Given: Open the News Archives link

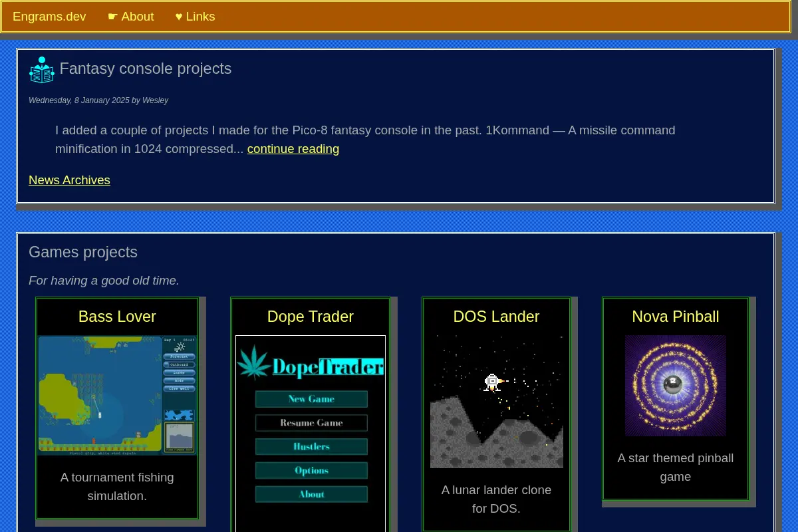Looking at the screenshot, I should pyautogui.click(x=69, y=180).
